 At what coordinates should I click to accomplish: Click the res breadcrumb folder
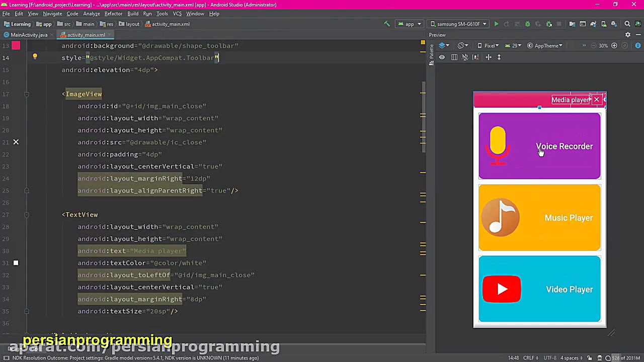(x=107, y=24)
